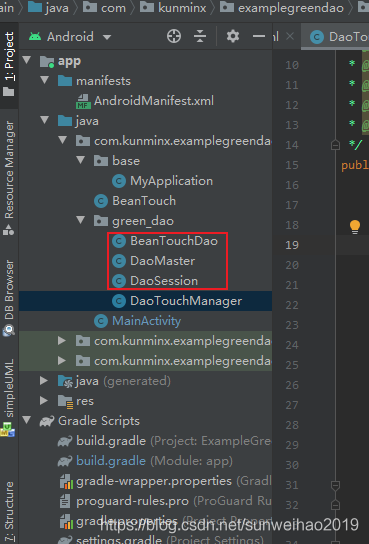The width and height of the screenshot is (369, 544).
Task: Expand the res folder
Action: (x=44, y=401)
